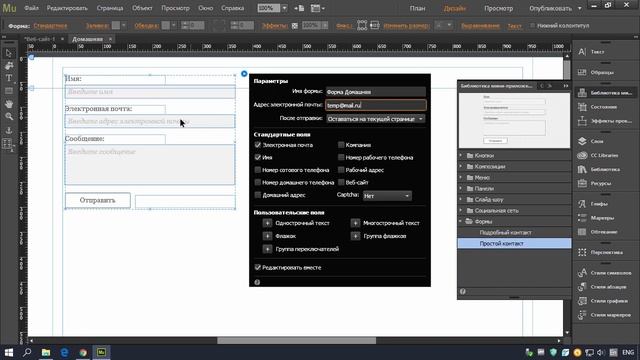Click the Обводка stroke color swatch

pos(165,25)
